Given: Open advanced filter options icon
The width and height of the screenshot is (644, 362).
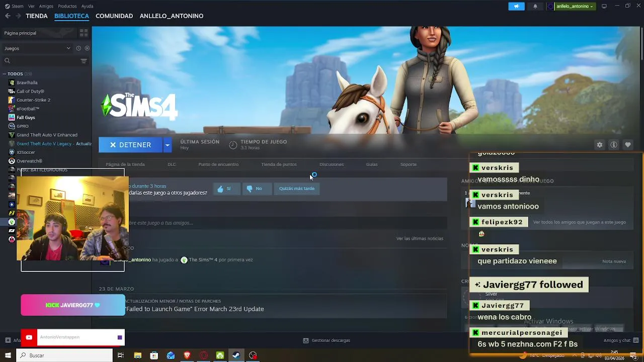Looking at the screenshot, I should click(84, 61).
